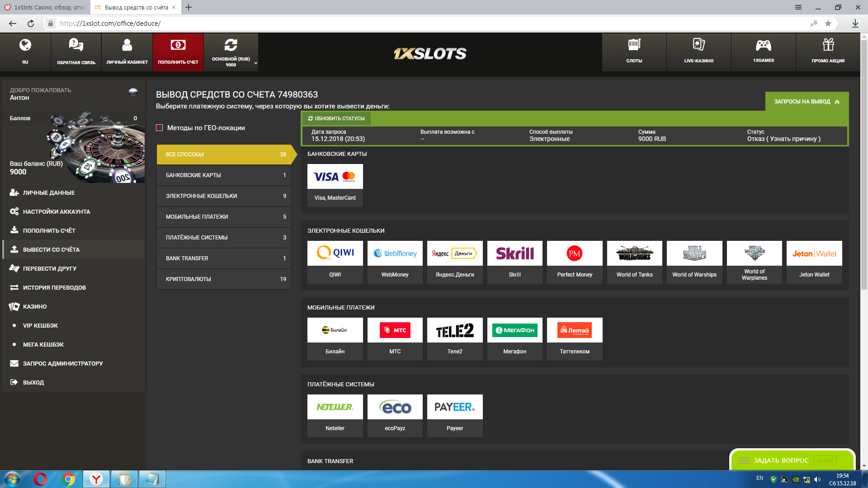868x488 pixels.
Task: Click the red Пополнить счет button
Action: click(178, 52)
